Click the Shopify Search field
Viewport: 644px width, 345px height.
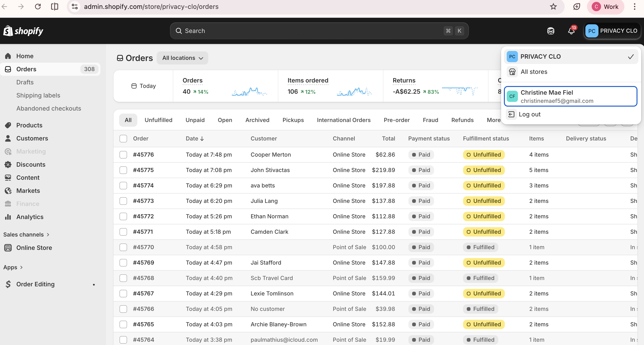(x=319, y=31)
